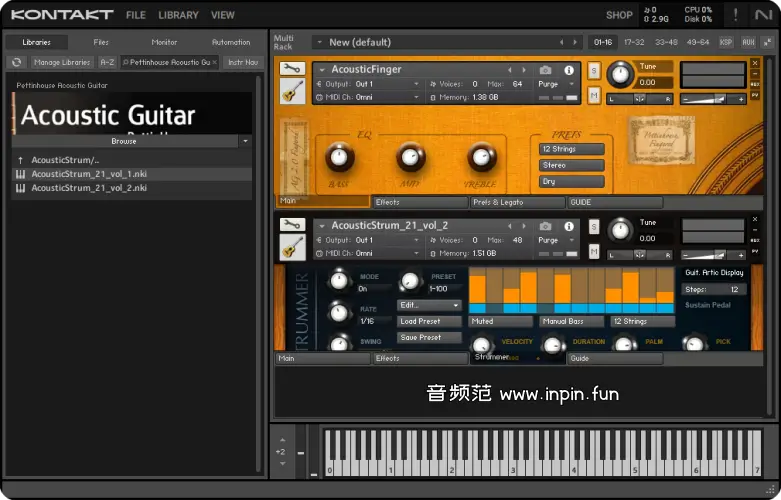
Task: Click the guitar instrument icon of AcousticStrum_21_vol_2
Action: pyautogui.click(x=291, y=247)
